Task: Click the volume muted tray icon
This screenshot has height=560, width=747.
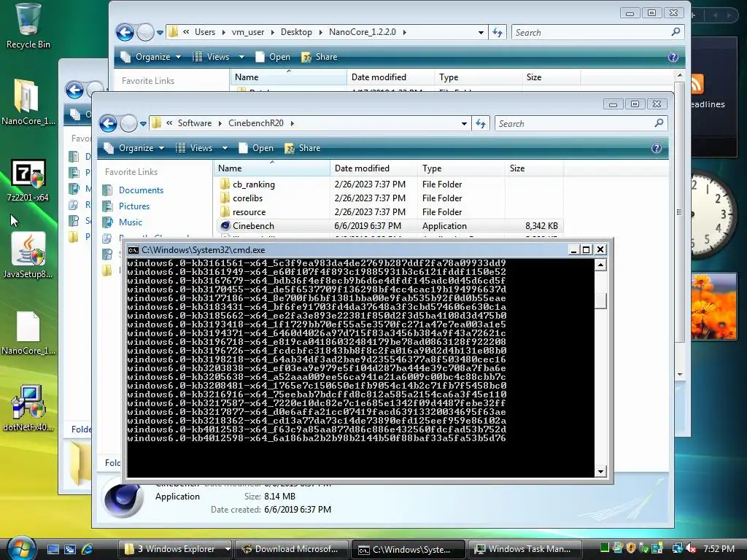Action: tap(692, 548)
